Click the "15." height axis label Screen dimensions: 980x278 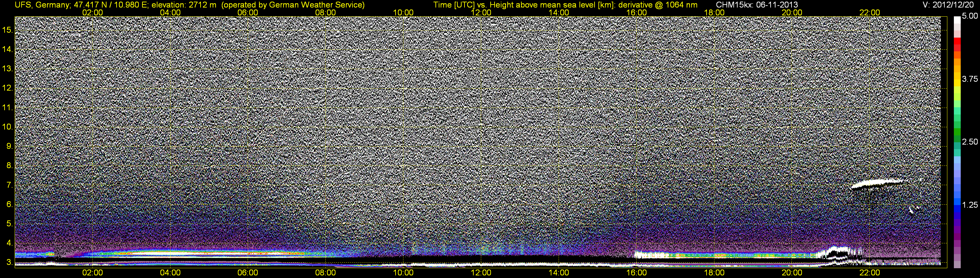click(8, 30)
